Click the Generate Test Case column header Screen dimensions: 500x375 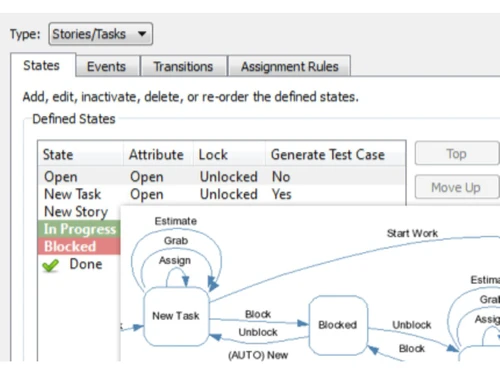coord(335,155)
